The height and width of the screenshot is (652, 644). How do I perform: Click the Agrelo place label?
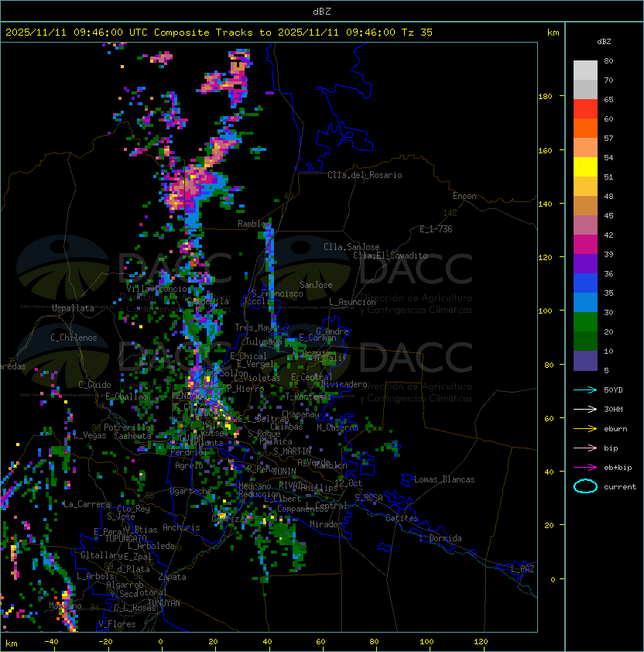click(189, 465)
